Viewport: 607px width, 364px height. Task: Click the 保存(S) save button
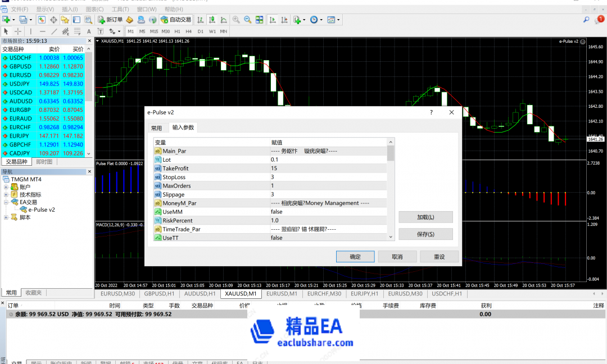click(425, 234)
